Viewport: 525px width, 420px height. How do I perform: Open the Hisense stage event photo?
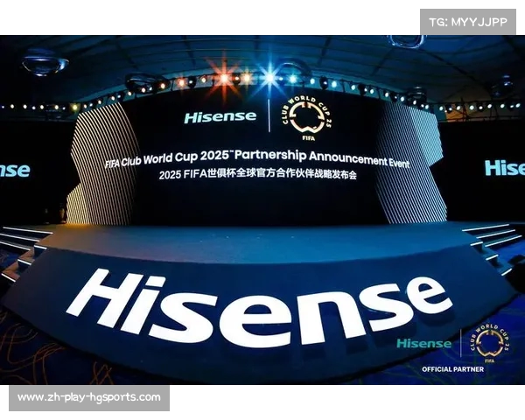(262, 210)
